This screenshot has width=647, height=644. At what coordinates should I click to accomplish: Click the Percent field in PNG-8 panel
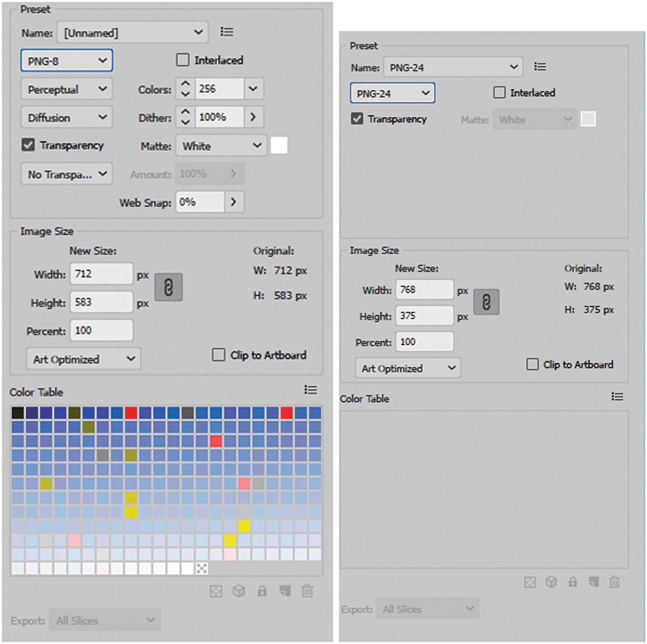pos(101,330)
